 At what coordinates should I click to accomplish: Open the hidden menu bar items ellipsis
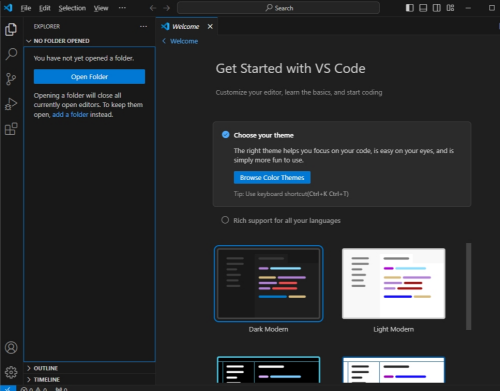click(x=122, y=8)
